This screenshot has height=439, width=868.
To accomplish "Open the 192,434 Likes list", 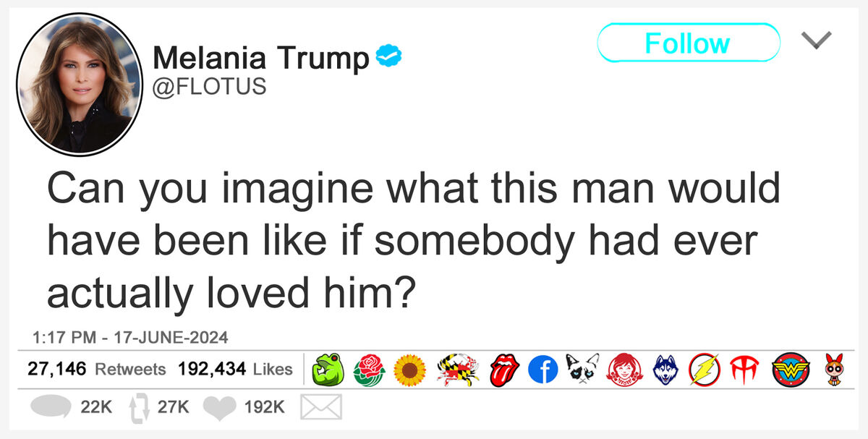I will pos(236,369).
